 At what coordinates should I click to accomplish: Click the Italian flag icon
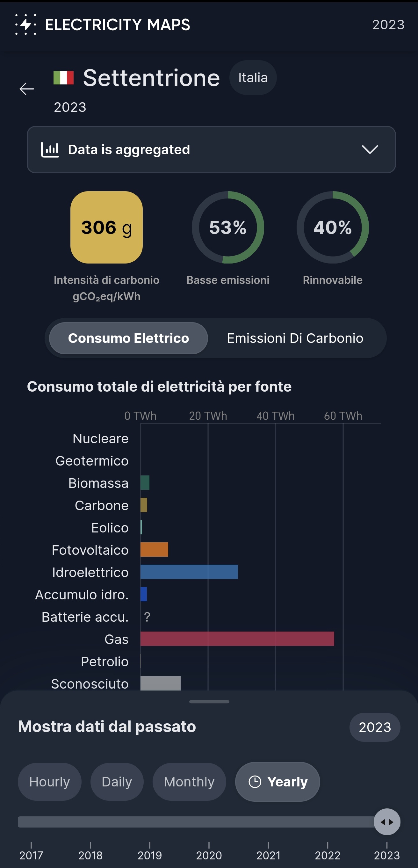click(x=63, y=78)
